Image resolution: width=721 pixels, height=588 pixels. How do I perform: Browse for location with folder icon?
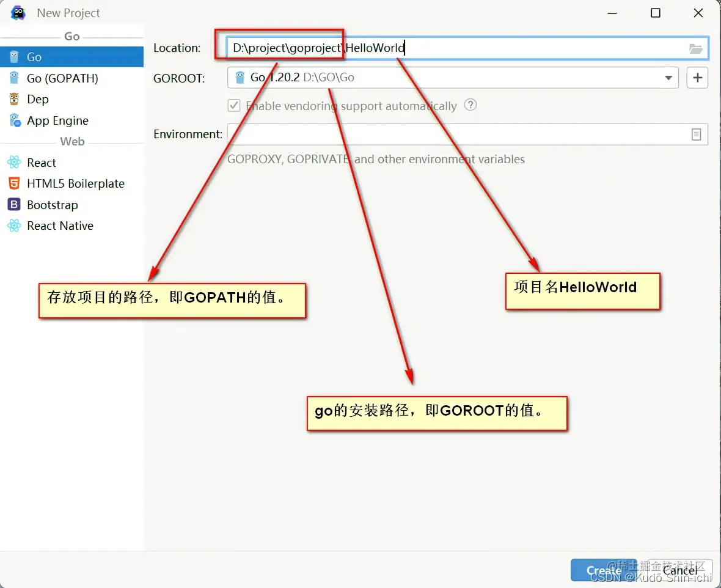click(696, 48)
